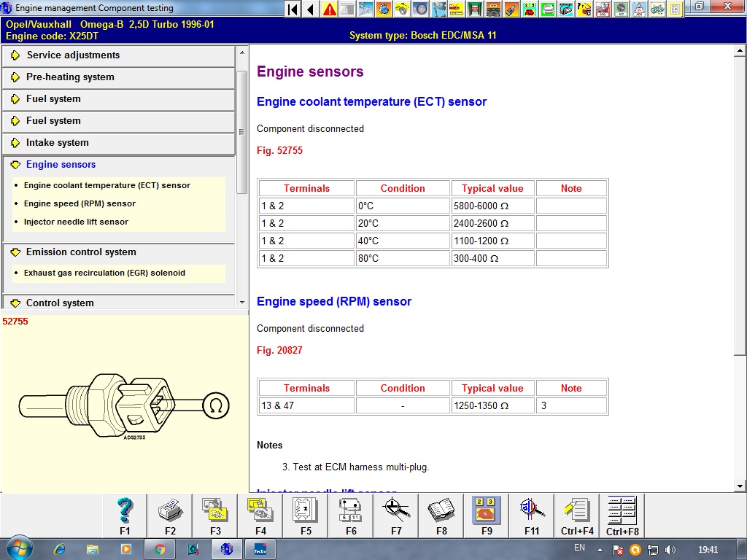The width and height of the screenshot is (747, 560).
Task: Click the red warning triangle toolbar icon
Action: click(330, 9)
